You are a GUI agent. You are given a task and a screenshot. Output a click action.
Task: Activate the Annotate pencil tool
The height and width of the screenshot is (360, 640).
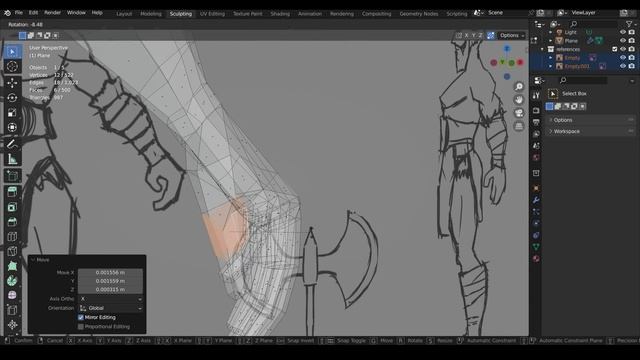12,144
